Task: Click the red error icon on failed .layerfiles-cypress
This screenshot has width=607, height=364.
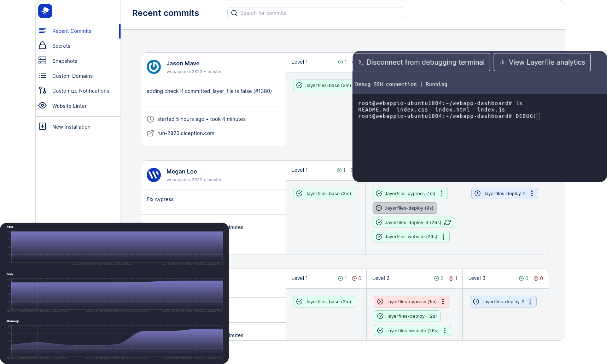Action: 380,301
